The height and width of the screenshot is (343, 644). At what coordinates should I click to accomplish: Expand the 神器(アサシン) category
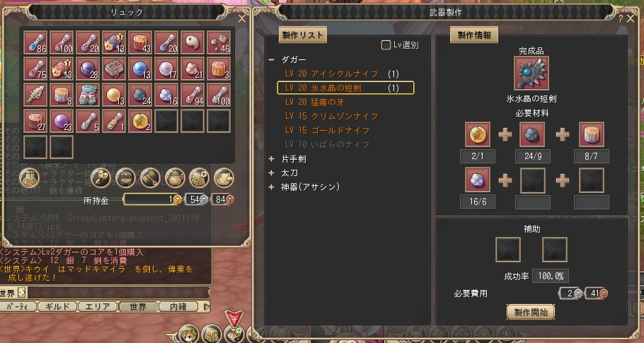[x=271, y=187]
